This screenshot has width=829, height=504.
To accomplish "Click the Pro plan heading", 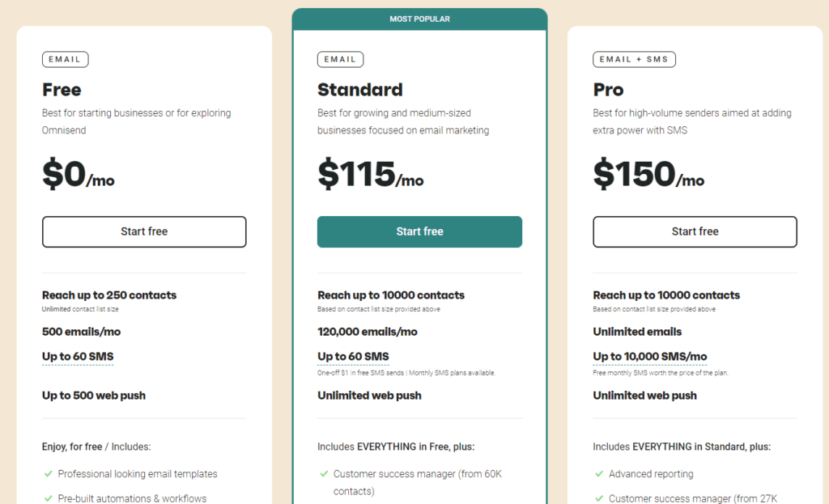I will [608, 90].
